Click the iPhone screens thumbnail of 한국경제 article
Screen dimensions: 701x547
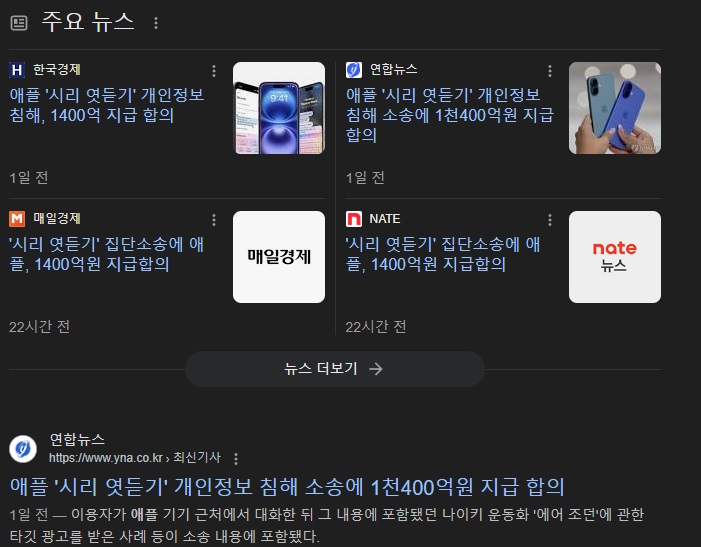pyautogui.click(x=279, y=108)
